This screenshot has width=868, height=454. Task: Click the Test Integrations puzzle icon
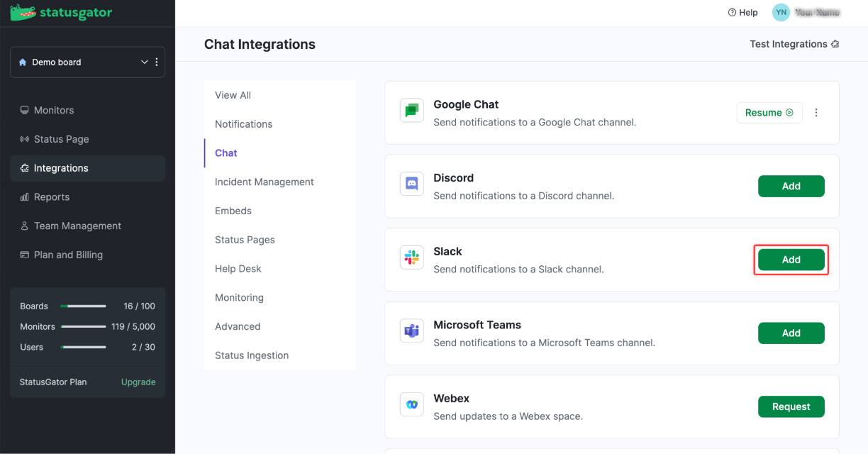click(x=835, y=44)
